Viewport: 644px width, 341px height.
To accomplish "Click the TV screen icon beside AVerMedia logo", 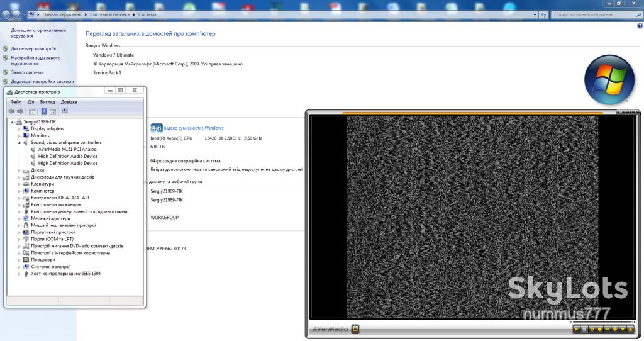I will tap(355, 328).
